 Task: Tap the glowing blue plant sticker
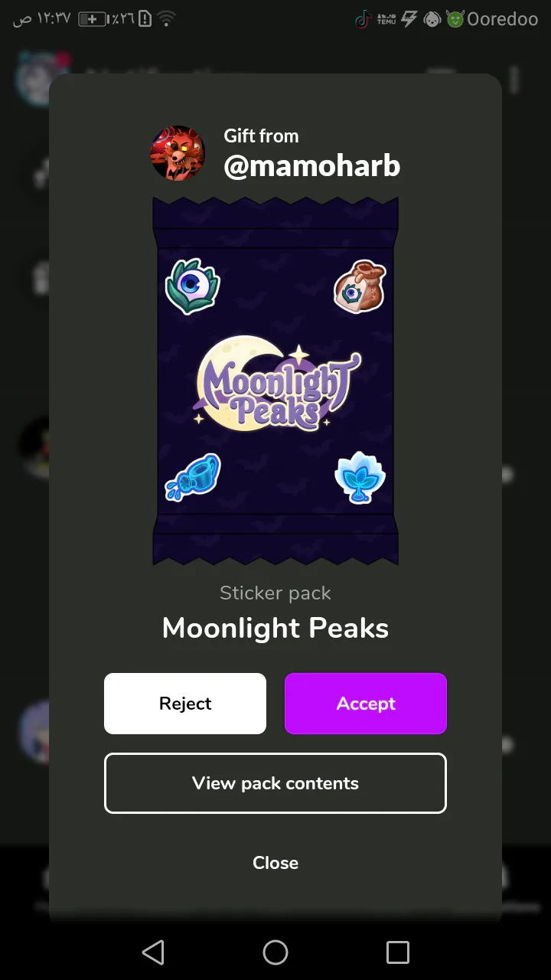(x=360, y=477)
